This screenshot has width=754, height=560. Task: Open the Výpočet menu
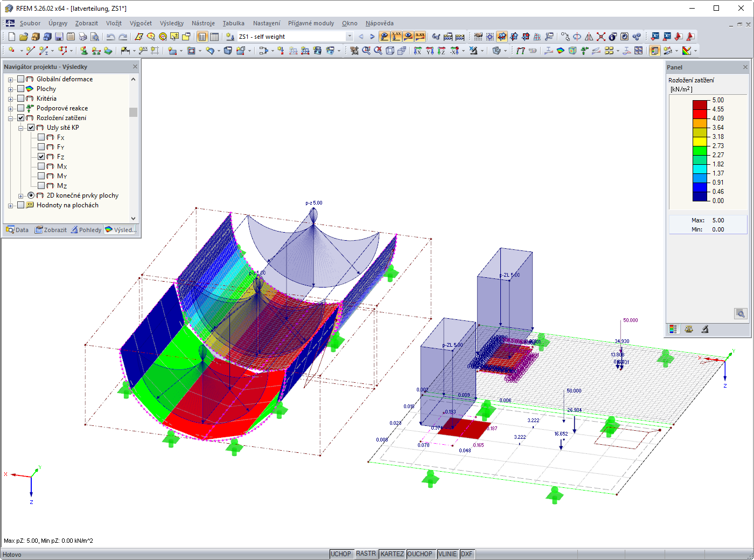coord(141,23)
